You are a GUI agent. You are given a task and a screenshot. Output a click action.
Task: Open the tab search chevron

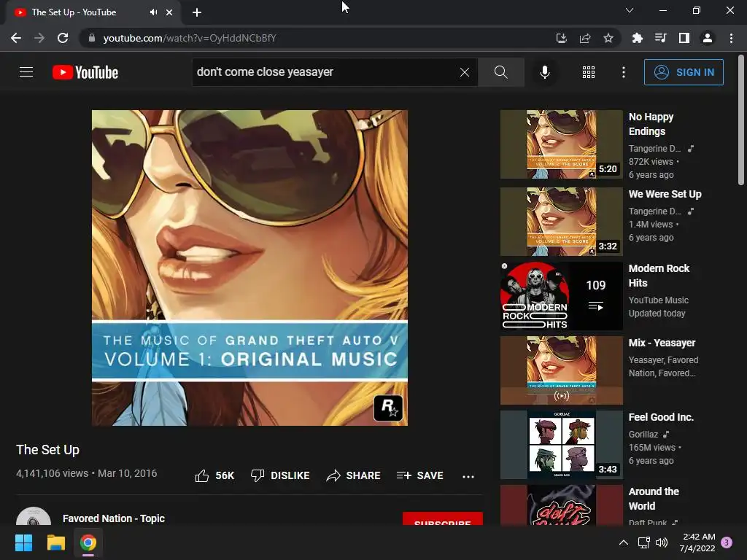coord(630,10)
